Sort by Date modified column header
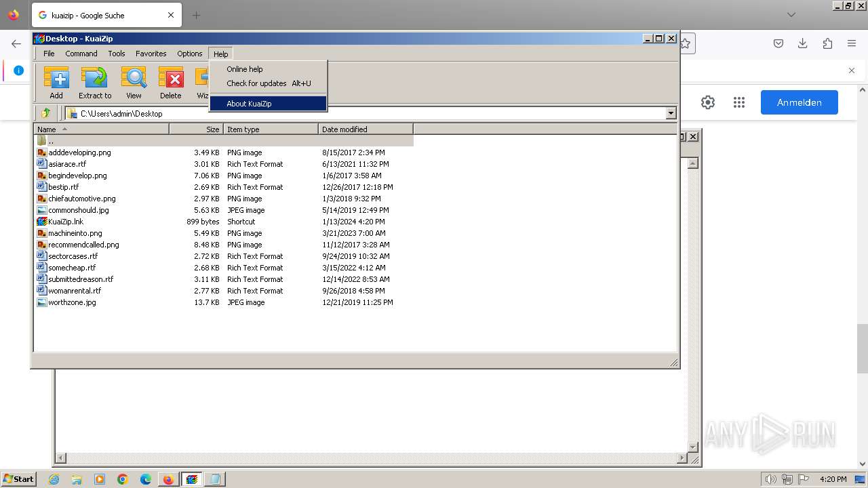 tap(366, 129)
